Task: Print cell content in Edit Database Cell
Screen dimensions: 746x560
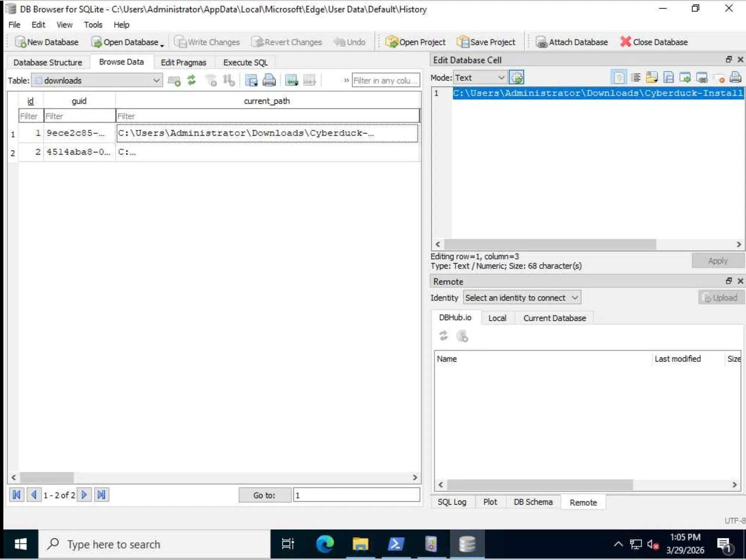Action: click(x=736, y=77)
